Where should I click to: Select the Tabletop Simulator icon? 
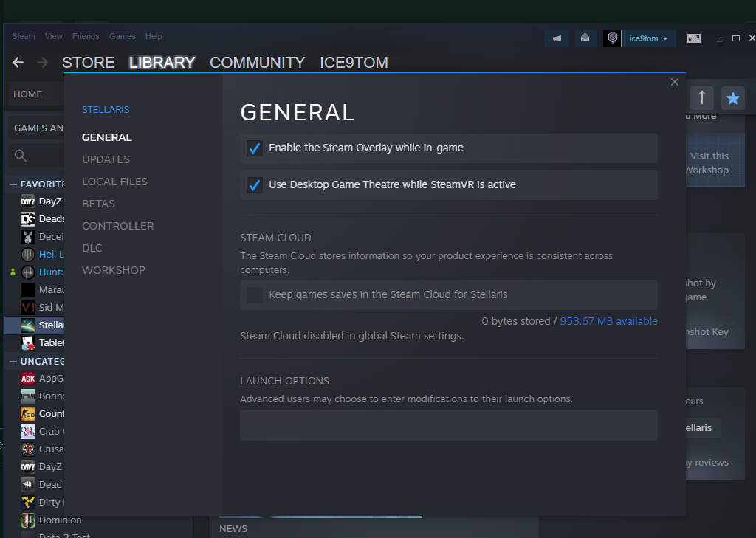28,342
